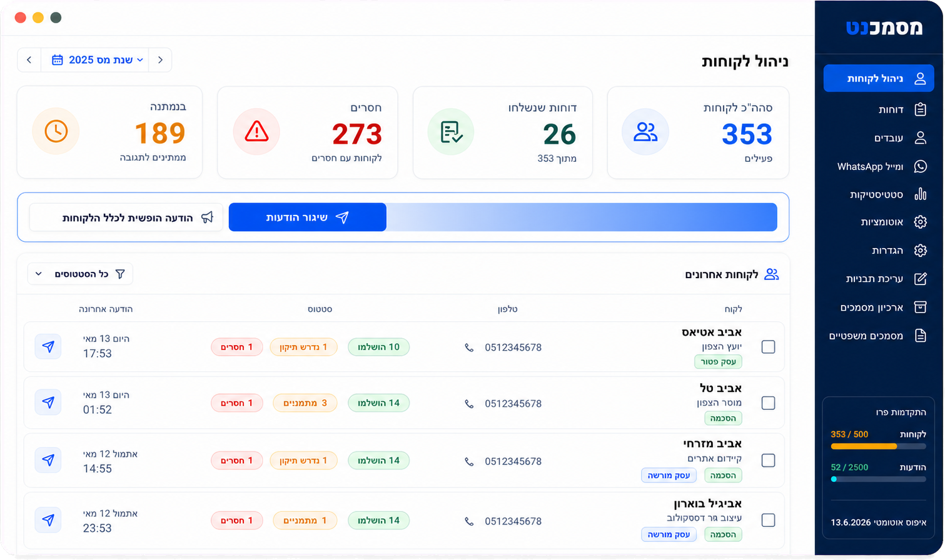Tick the checkbox for אביב אטיאס
Screen dimensions: 945x560
pyautogui.click(x=769, y=346)
